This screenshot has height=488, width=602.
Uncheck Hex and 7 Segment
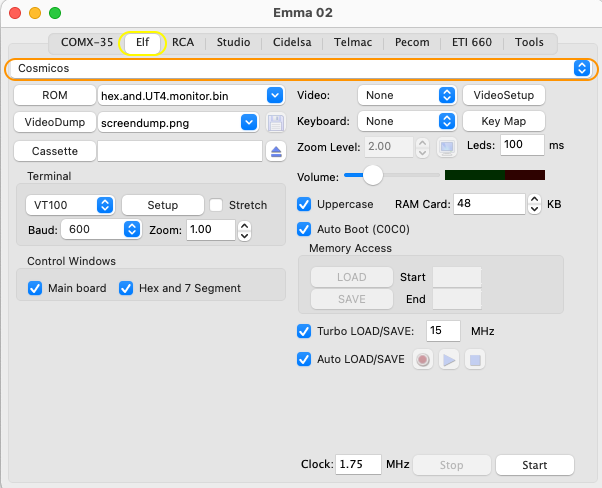[x=126, y=288]
